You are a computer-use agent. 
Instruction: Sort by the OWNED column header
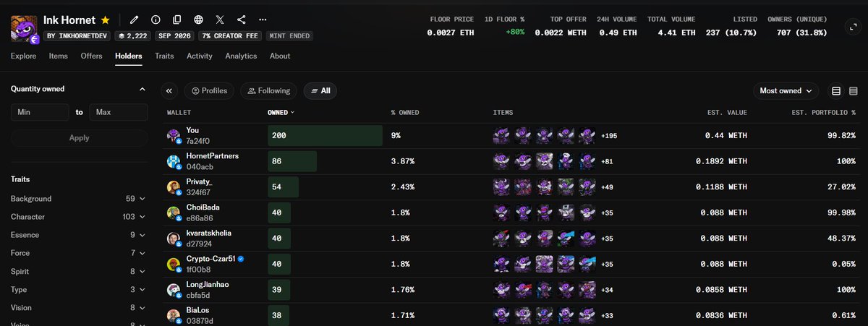281,113
